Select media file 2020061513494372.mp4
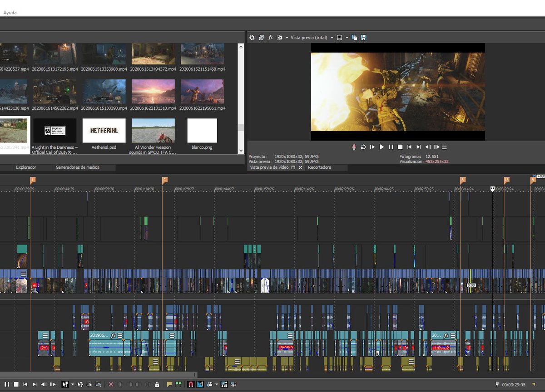This screenshot has width=545, height=392. click(x=153, y=57)
